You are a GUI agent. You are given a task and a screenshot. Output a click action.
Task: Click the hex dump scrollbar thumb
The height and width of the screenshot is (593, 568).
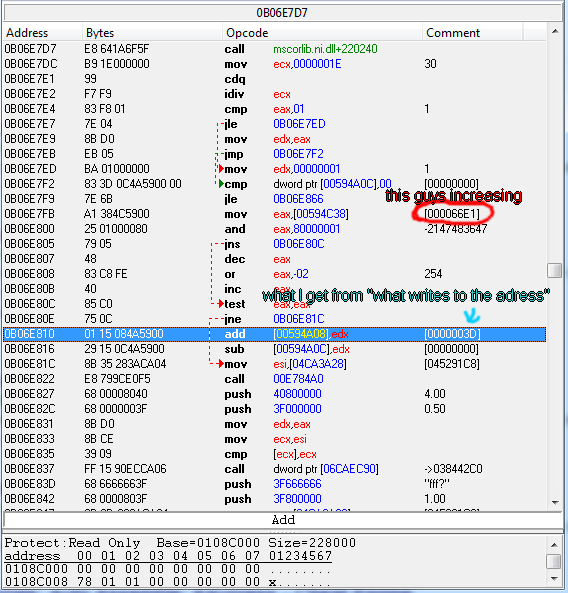554,561
